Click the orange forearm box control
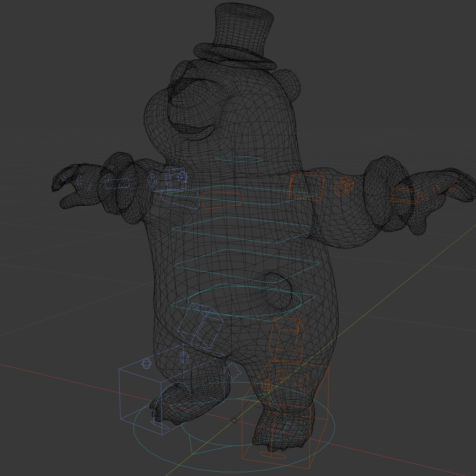Viewport: 476px width, 476px height. point(405,195)
